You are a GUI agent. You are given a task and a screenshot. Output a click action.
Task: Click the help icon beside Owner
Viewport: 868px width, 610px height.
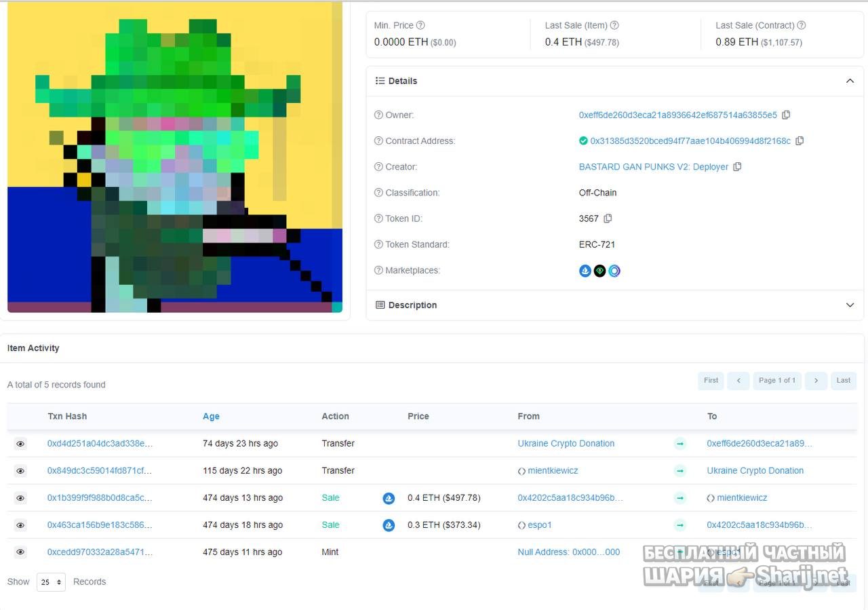(x=378, y=115)
